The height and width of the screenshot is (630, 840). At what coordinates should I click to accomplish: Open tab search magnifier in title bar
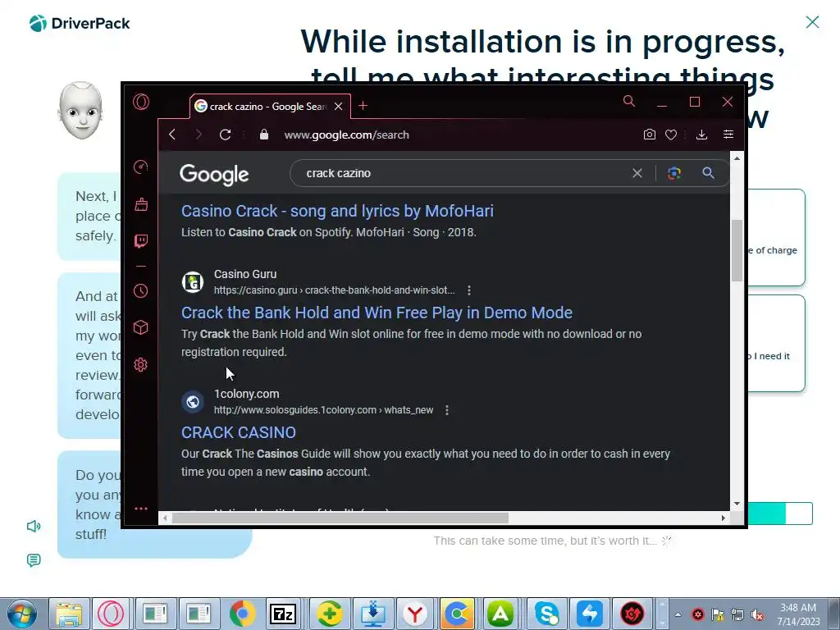pos(629,101)
